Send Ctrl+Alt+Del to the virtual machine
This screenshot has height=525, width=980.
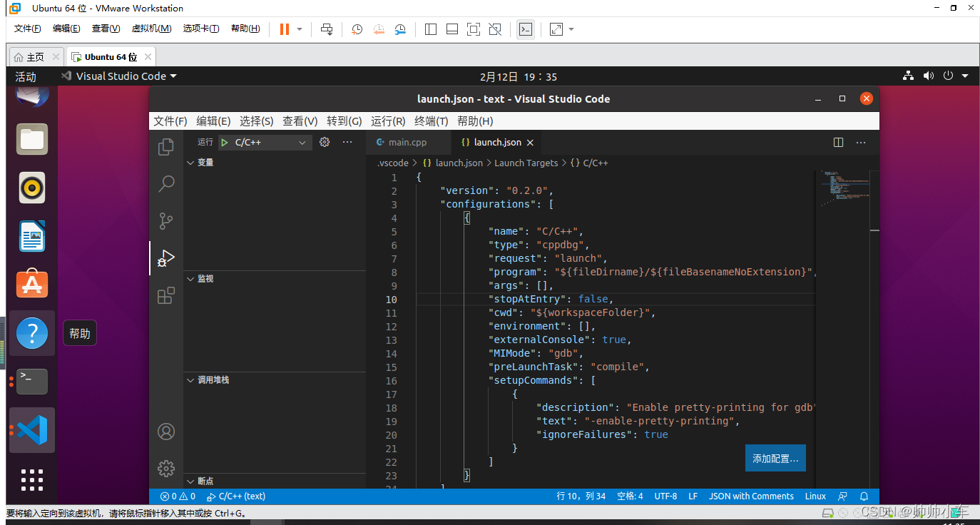click(x=327, y=29)
